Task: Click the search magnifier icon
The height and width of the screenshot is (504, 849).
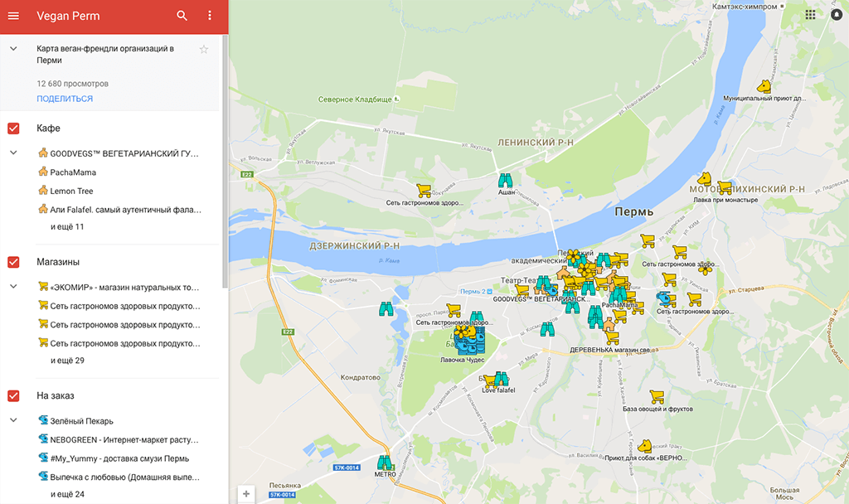Action: tap(182, 17)
